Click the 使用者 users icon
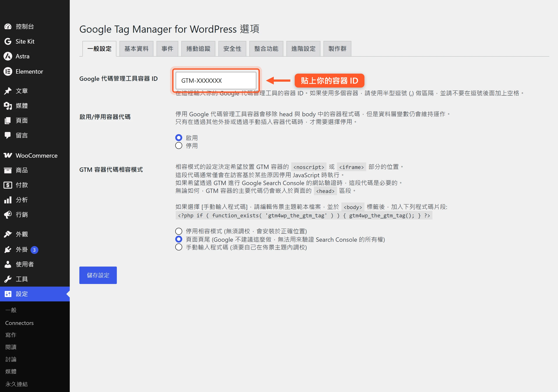Image resolution: width=558 pixels, height=392 pixels. coord(8,264)
